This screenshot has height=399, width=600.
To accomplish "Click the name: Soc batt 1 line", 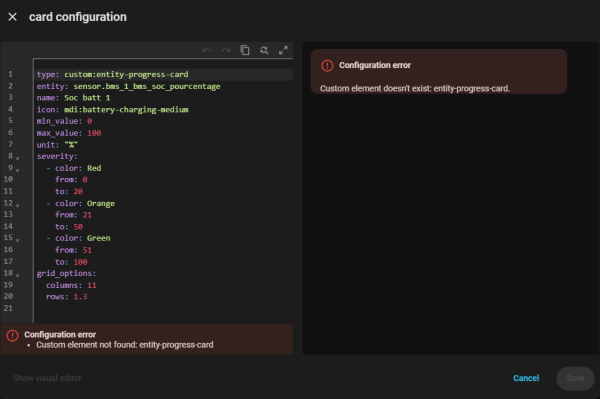I will [x=73, y=98].
